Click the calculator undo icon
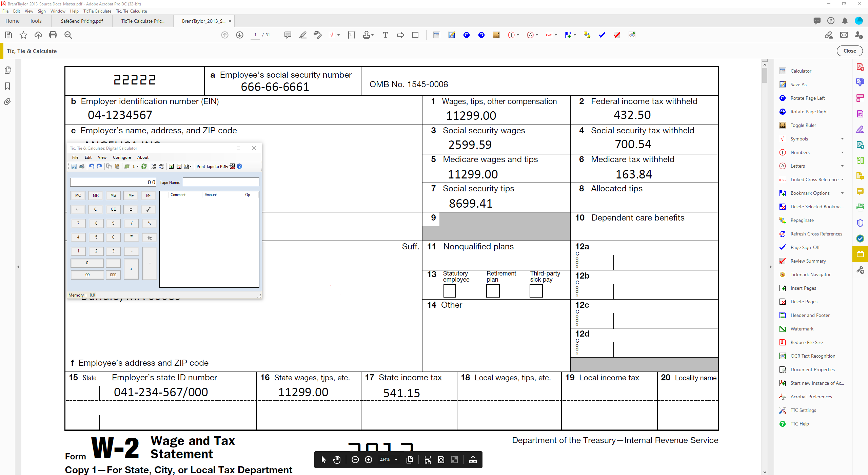 pos(91,166)
